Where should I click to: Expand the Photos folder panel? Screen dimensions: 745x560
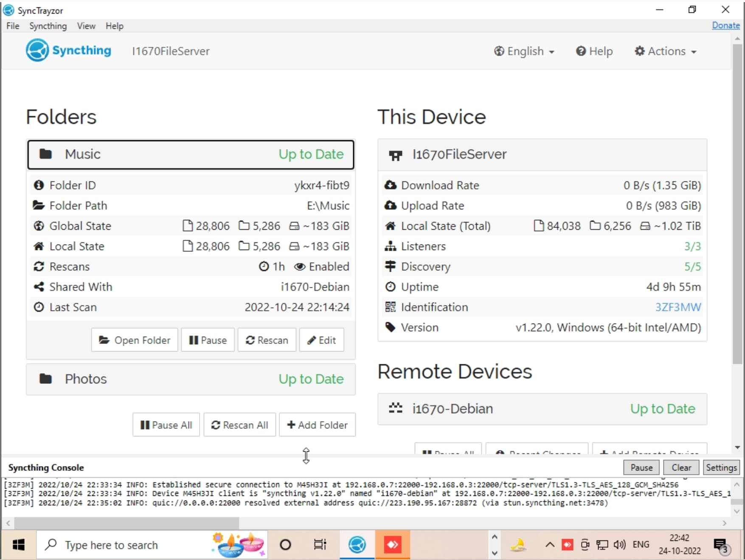tap(191, 379)
